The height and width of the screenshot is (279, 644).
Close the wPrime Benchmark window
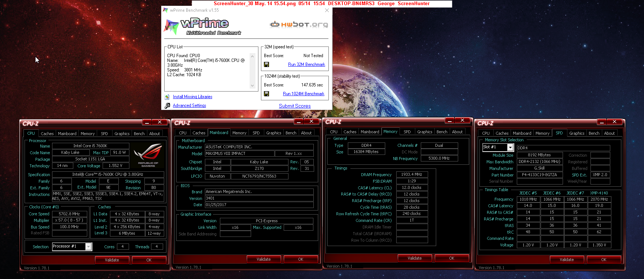[x=327, y=10]
